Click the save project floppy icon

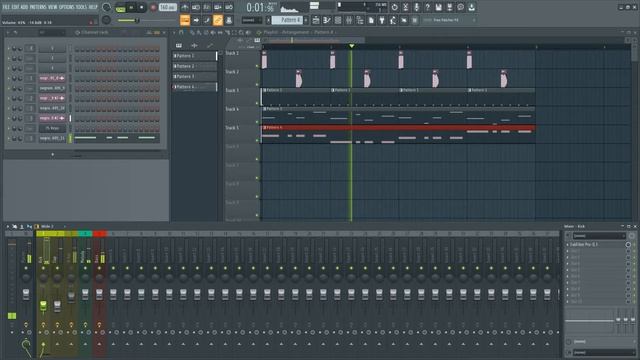point(438,7)
